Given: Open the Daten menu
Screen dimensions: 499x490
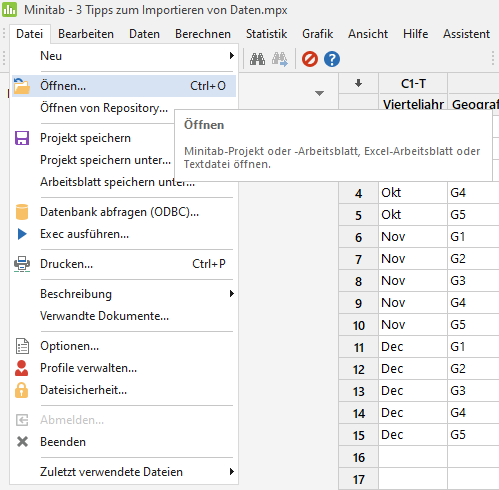Looking at the screenshot, I should point(145,34).
